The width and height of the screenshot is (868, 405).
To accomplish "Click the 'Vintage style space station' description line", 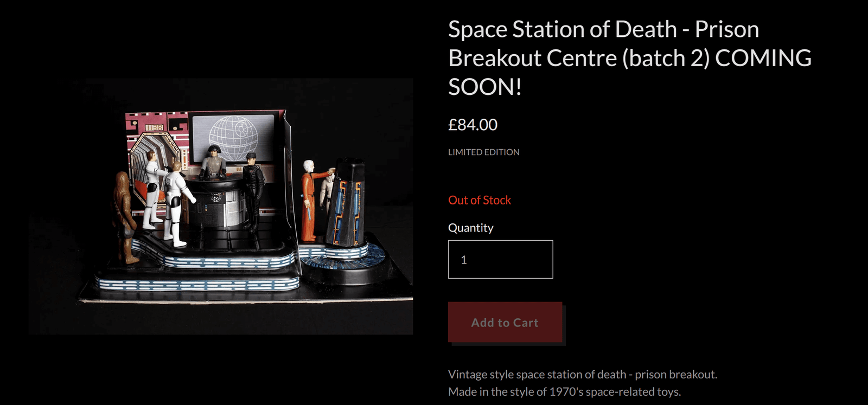I will (x=583, y=374).
